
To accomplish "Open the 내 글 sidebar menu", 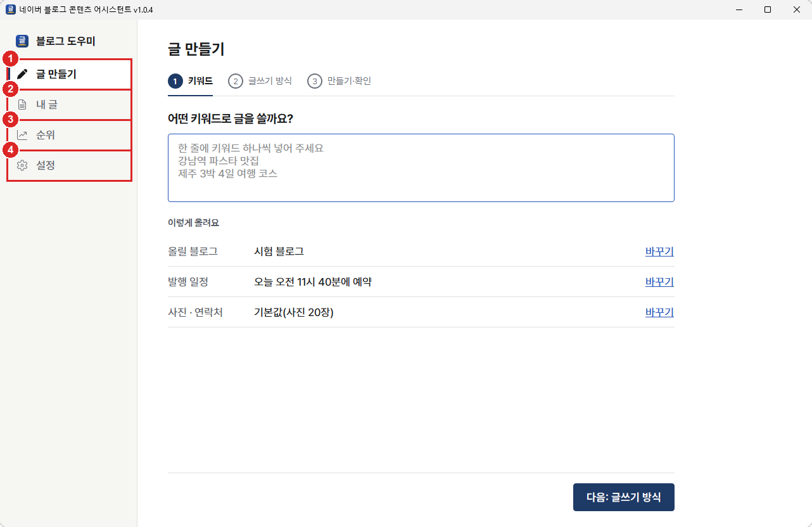I will coord(70,105).
